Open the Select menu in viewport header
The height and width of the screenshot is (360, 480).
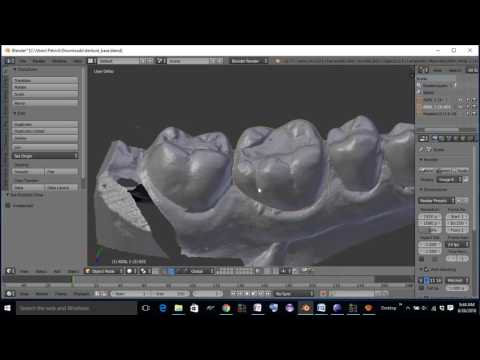pos(41,271)
